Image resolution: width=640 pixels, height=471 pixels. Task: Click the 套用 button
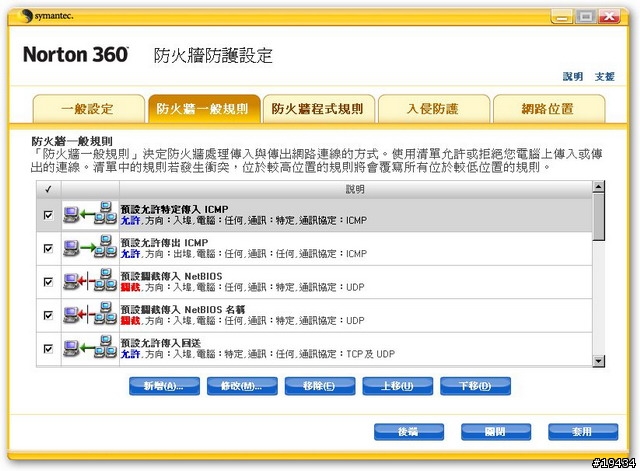(583, 431)
